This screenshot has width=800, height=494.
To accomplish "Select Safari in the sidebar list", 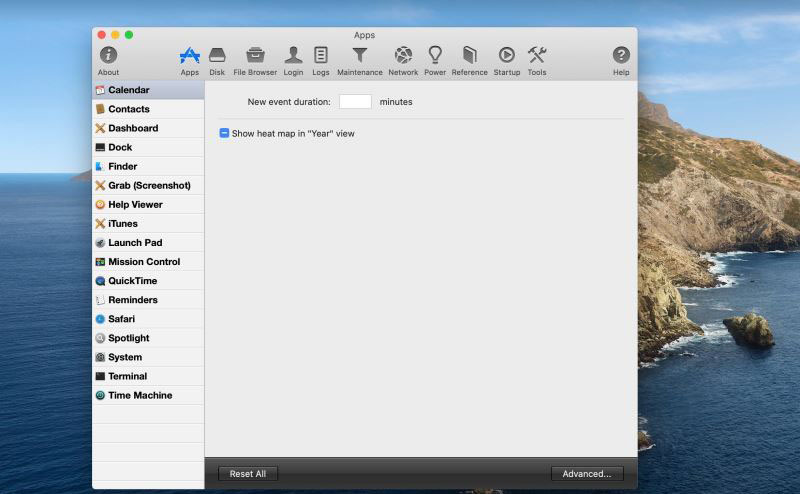I will [121, 319].
